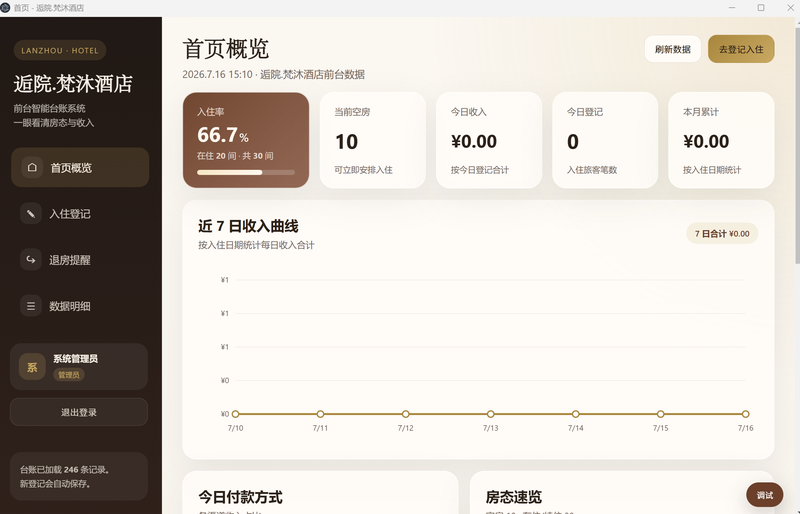The height and width of the screenshot is (514, 800).
Task: Open the 入住登记 menu item
Action: (x=80, y=213)
